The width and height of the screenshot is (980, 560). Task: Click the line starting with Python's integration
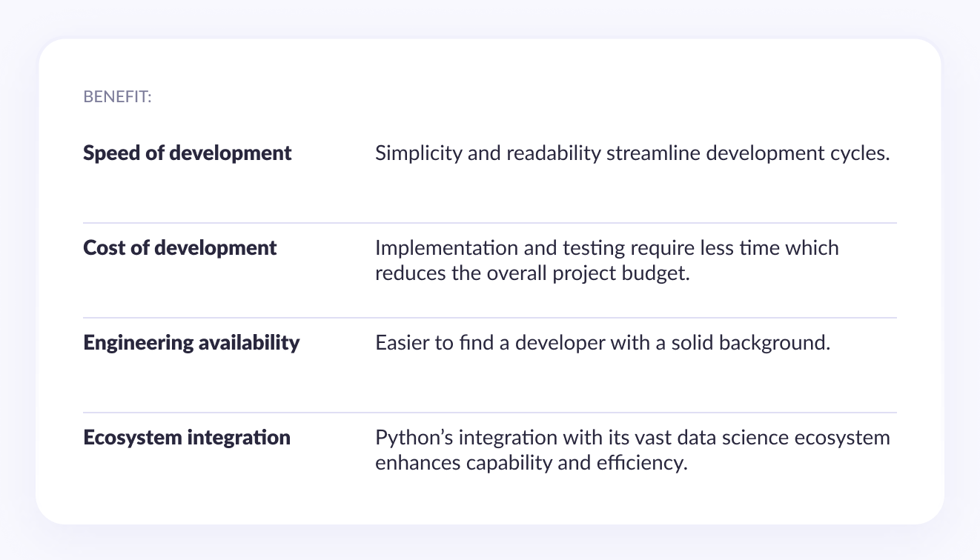coord(632,437)
